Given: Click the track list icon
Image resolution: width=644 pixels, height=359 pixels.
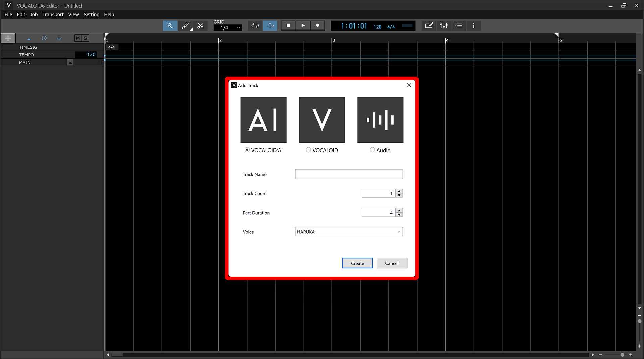Looking at the screenshot, I should click(x=459, y=25).
